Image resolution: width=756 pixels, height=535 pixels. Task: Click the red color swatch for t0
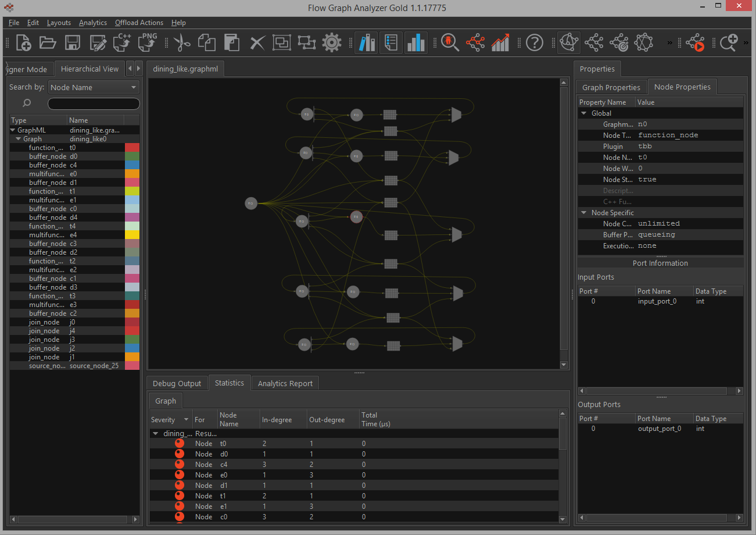coord(132,148)
